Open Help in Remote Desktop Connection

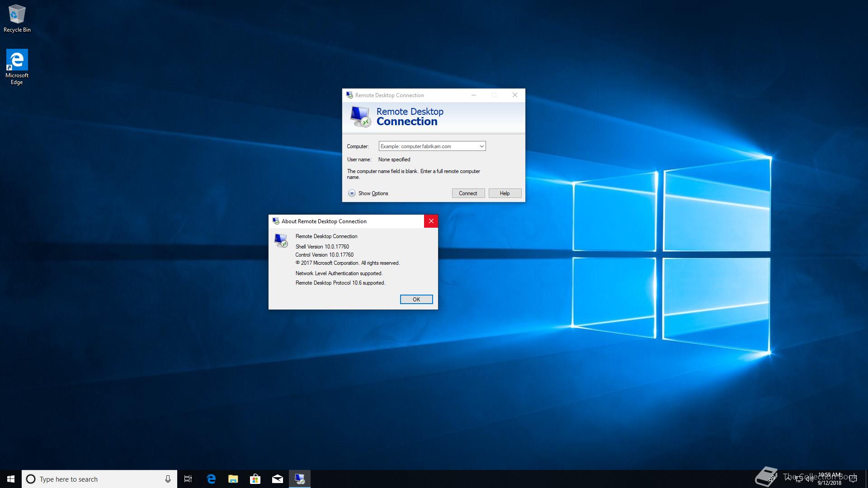click(x=505, y=193)
